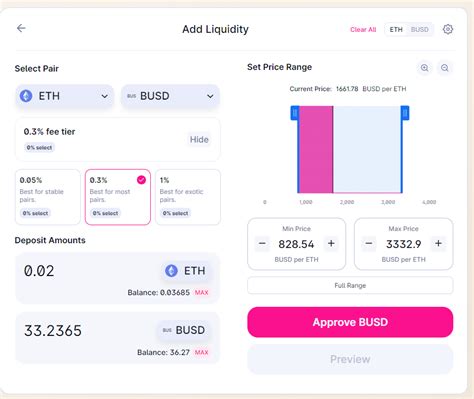This screenshot has height=399, width=474.
Task: Zoom out on the price range chart
Action: click(445, 68)
